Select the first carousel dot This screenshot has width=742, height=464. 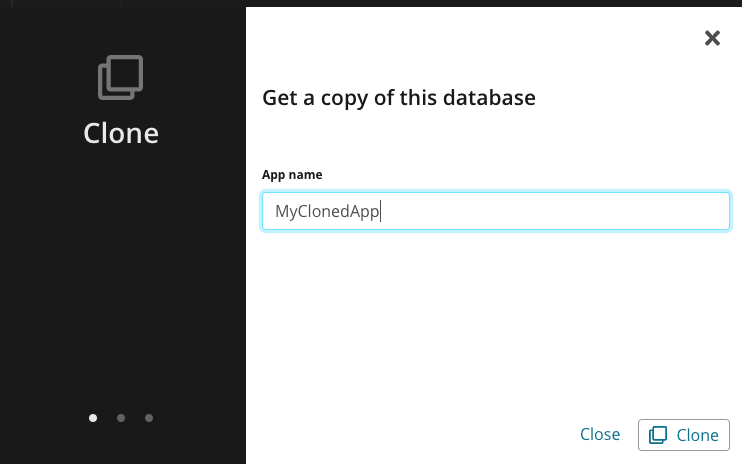click(93, 418)
